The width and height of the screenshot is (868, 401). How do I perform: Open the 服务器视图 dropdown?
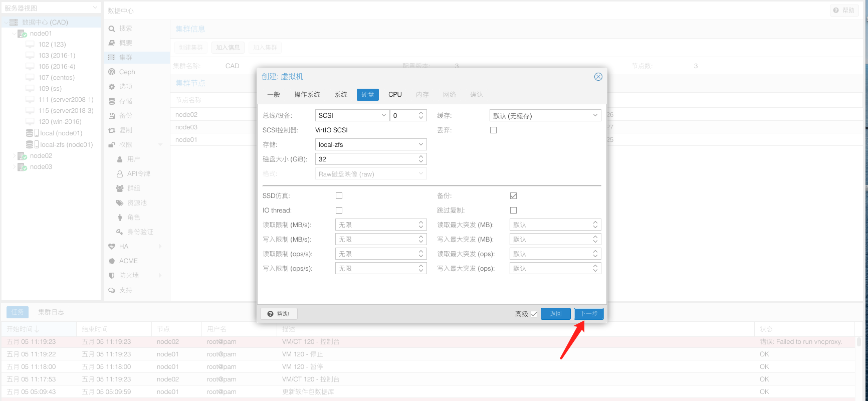click(51, 8)
